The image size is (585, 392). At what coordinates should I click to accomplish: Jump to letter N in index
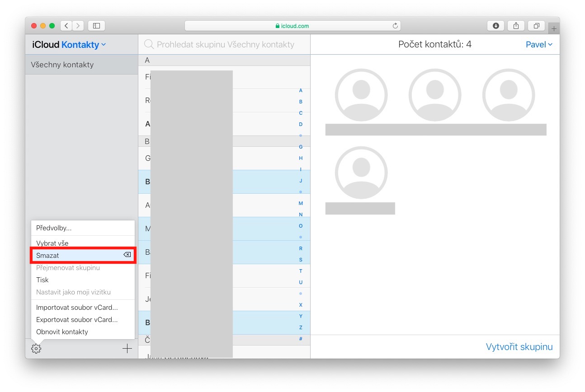(301, 215)
